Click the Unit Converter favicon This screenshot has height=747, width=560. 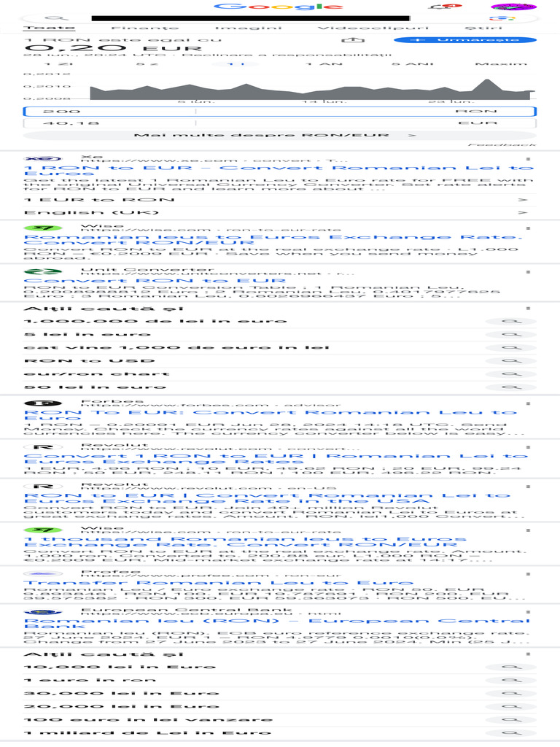click(x=43, y=272)
